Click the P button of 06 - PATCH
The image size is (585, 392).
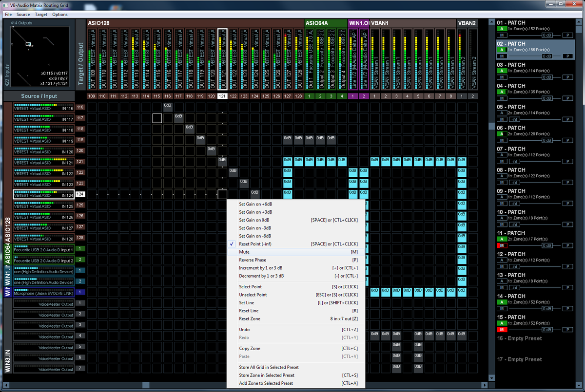[567, 140]
